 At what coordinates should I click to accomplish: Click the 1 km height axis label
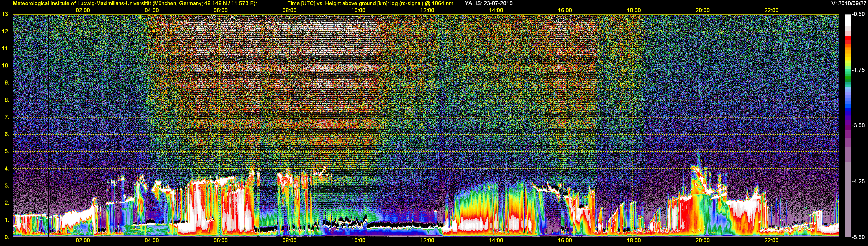point(6,220)
